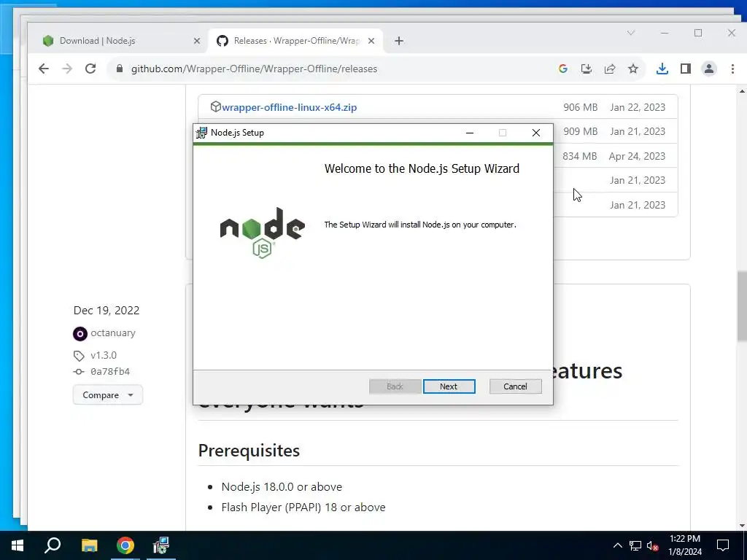Click octanuary avatar icon
The height and width of the screenshot is (560, 747).
(x=80, y=334)
